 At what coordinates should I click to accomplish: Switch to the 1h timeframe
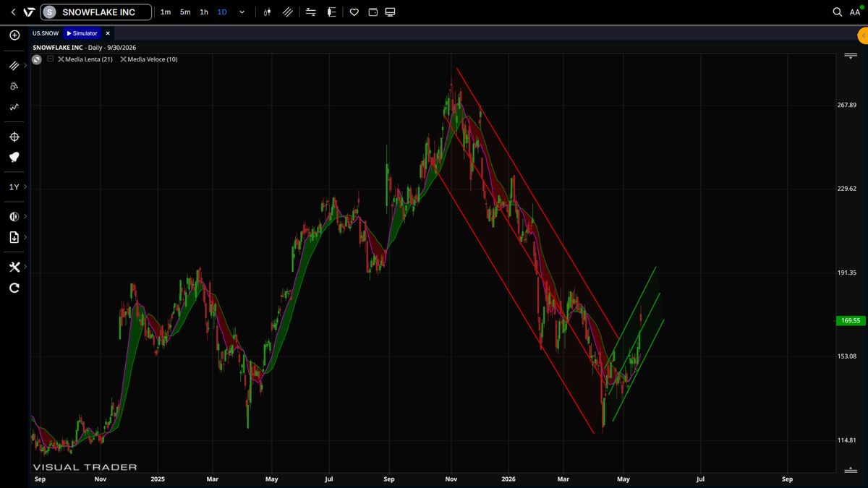(x=204, y=12)
